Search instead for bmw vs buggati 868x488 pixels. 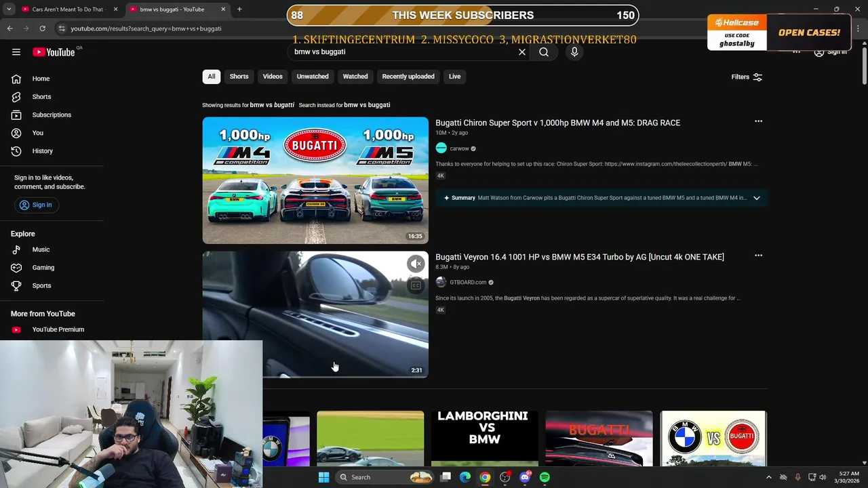[x=367, y=105]
